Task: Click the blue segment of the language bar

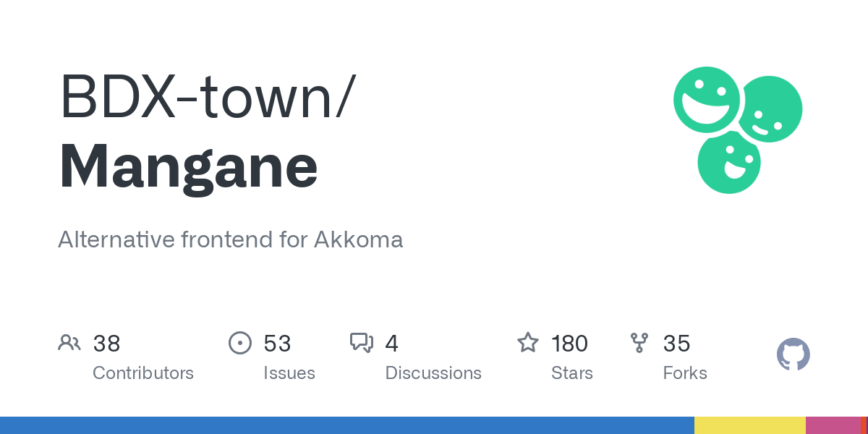Action: (x=347, y=425)
